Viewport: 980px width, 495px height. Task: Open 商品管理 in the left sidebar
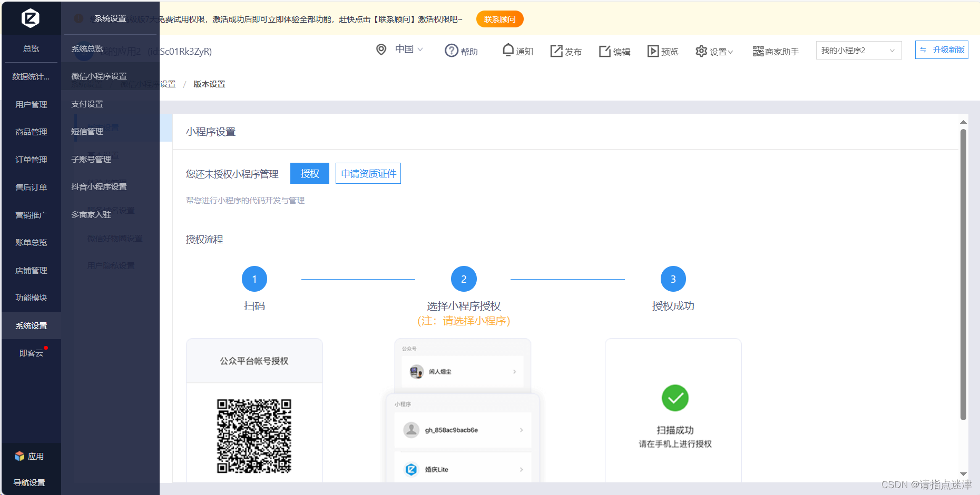[x=31, y=132]
